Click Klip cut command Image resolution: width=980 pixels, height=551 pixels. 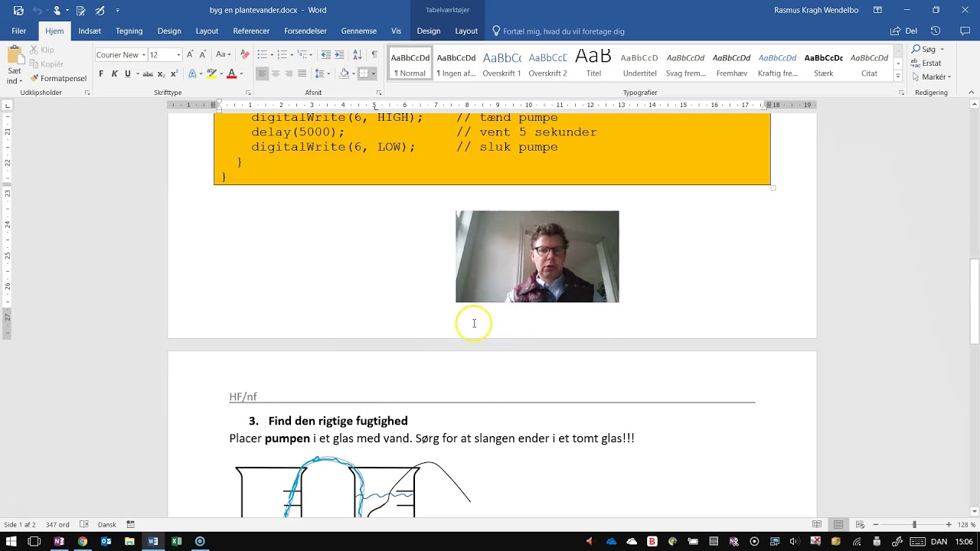[42, 50]
